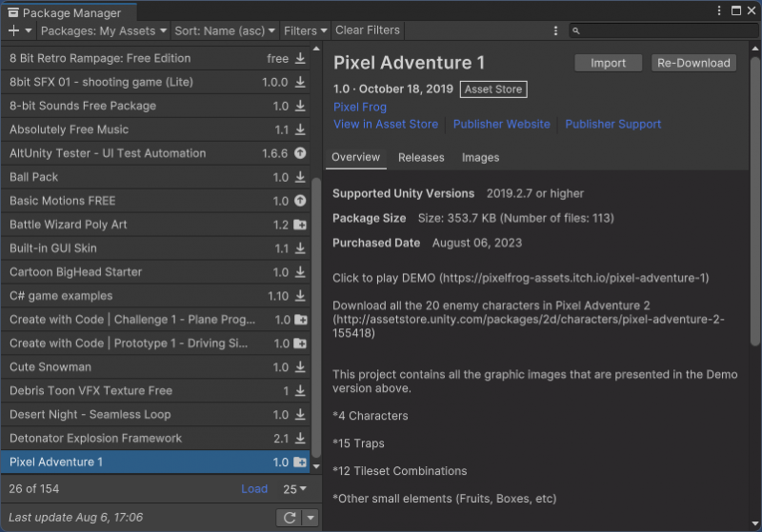Viewport: 762px width, 532px height.
Task: Click the details panel scroll-down arrow
Action: pos(754,523)
